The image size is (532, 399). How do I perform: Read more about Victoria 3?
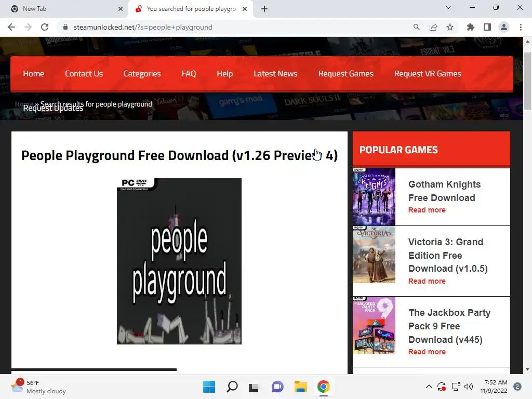coord(427,281)
